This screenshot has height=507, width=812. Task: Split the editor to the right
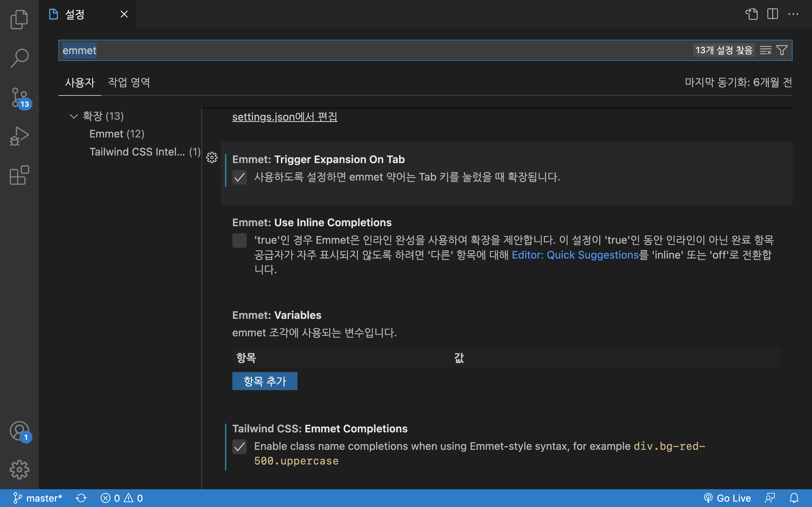point(773,14)
